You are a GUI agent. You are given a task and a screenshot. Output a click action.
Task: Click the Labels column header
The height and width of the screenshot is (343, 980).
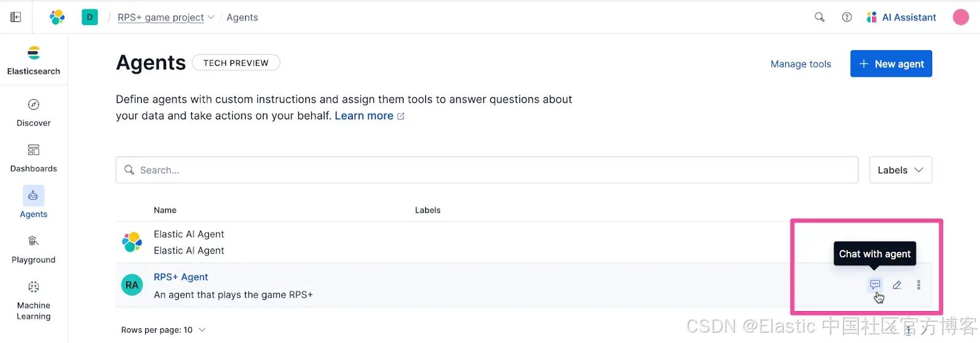pos(428,210)
